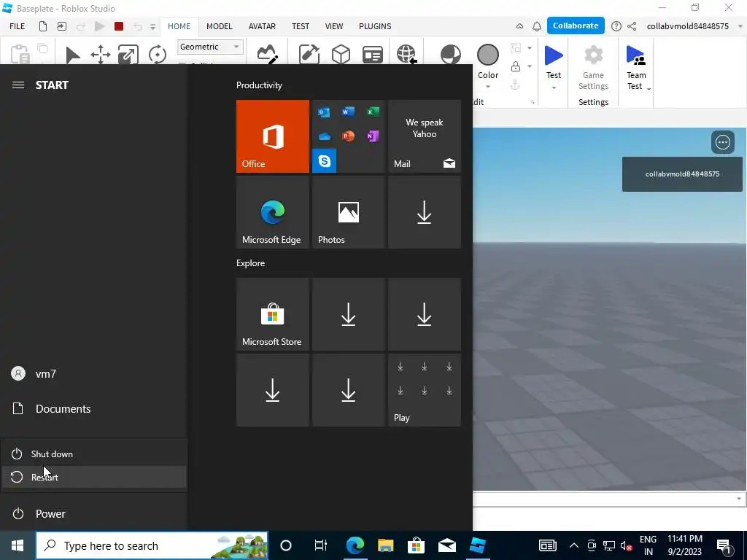
Task: Click the Team Test icon
Action: pyautogui.click(x=636, y=55)
